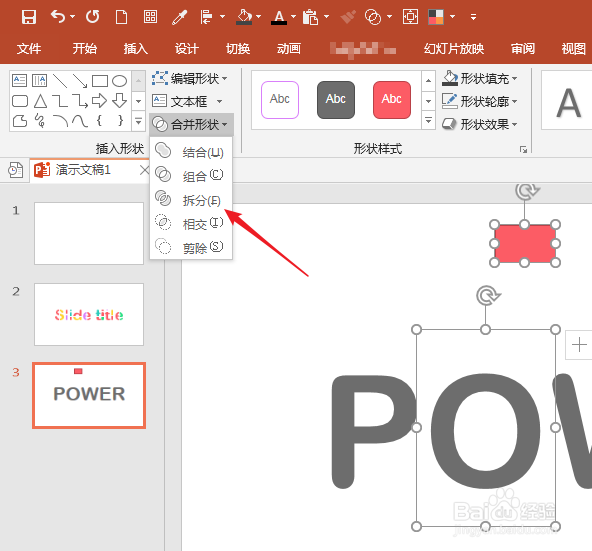
Task: Click the red rectangle shape on slide
Action: (525, 244)
